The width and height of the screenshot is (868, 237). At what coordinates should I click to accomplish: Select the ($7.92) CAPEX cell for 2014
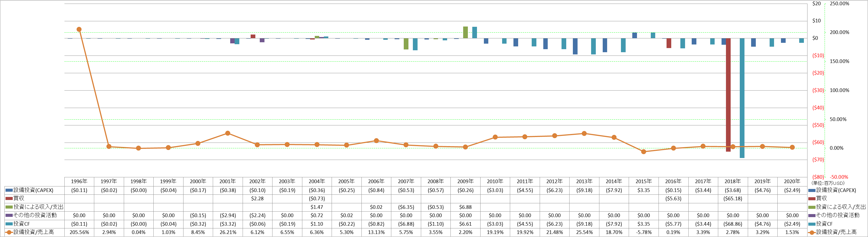614,190
